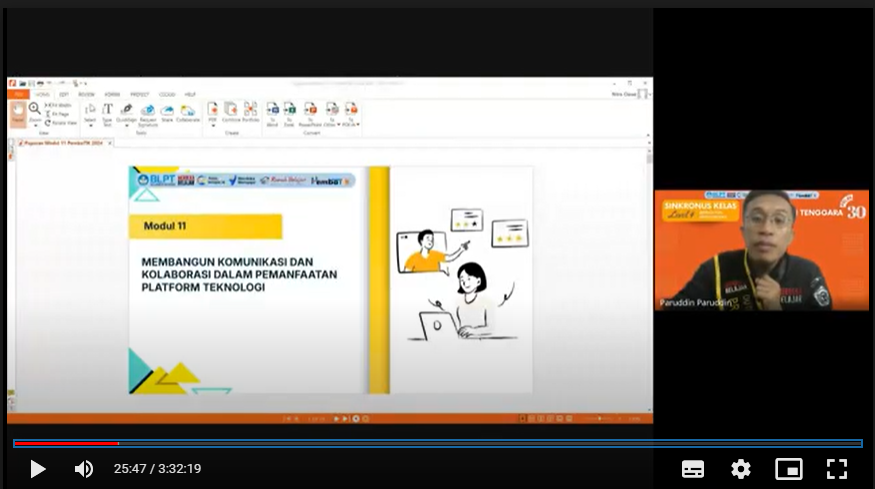Screen dimensions: 875x489
Task: Open video settings gear
Action: point(741,469)
